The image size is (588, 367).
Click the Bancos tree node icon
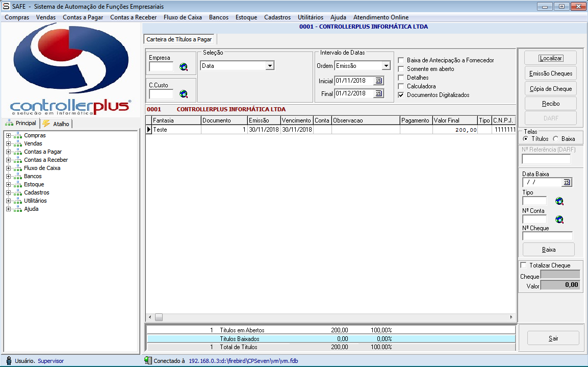18,177
